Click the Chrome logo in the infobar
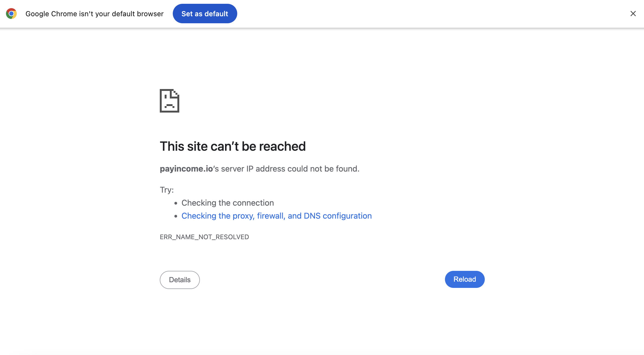 [11, 14]
